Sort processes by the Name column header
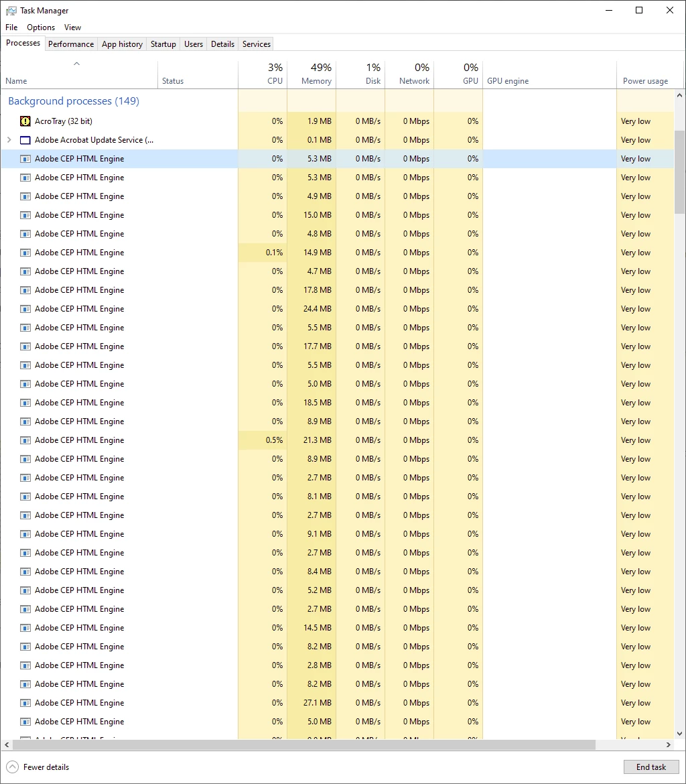The height and width of the screenshot is (784, 686). click(x=79, y=74)
